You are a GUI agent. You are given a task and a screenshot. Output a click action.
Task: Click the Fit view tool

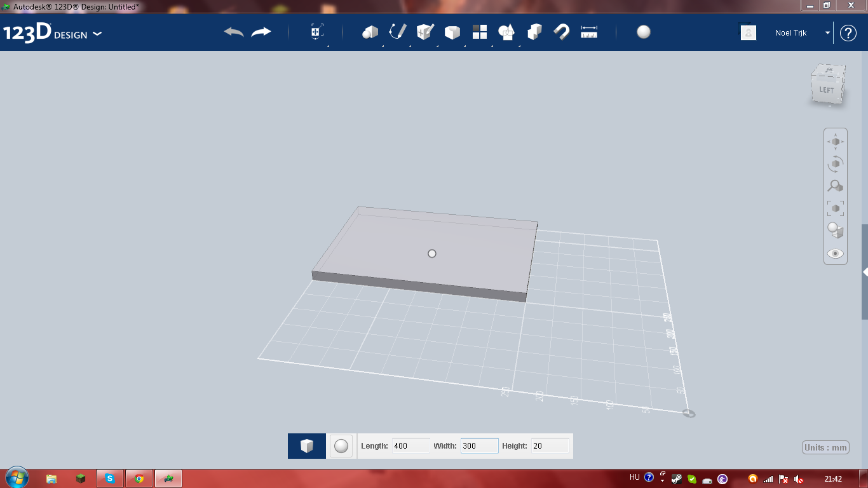[x=836, y=208]
